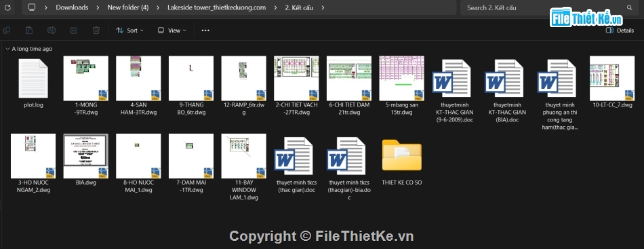The width and height of the screenshot is (644, 249).
Task: Select 5-mbang san 15tr.dwg thumbnail
Action: click(402, 79)
